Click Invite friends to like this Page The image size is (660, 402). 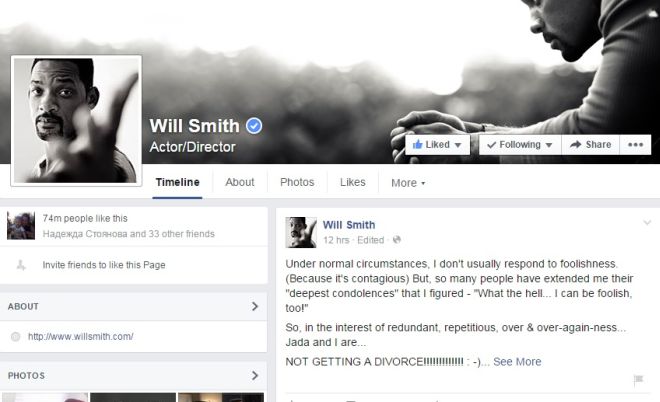[104, 265]
